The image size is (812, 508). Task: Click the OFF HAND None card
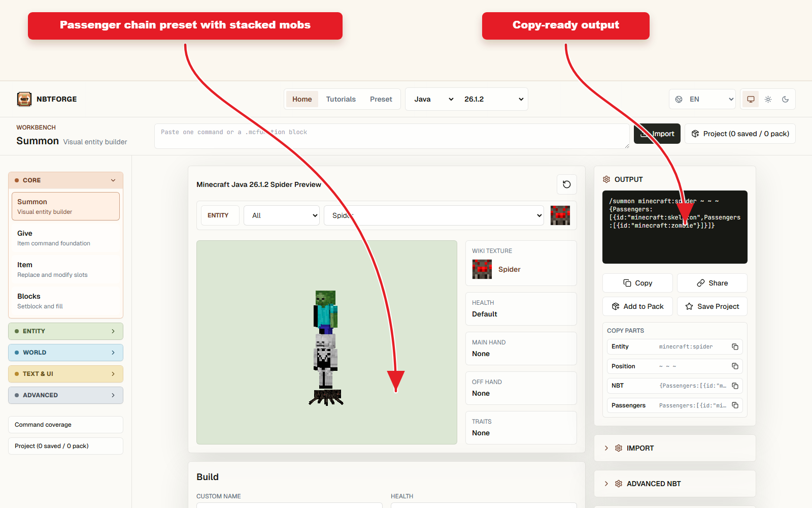521,388
